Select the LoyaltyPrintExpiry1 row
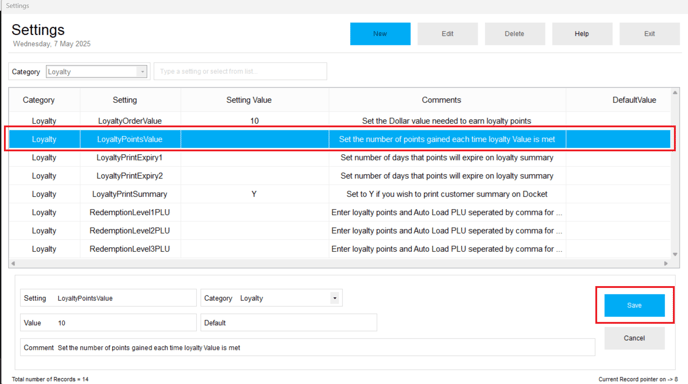The height and width of the screenshot is (384, 688). pyautogui.click(x=340, y=158)
